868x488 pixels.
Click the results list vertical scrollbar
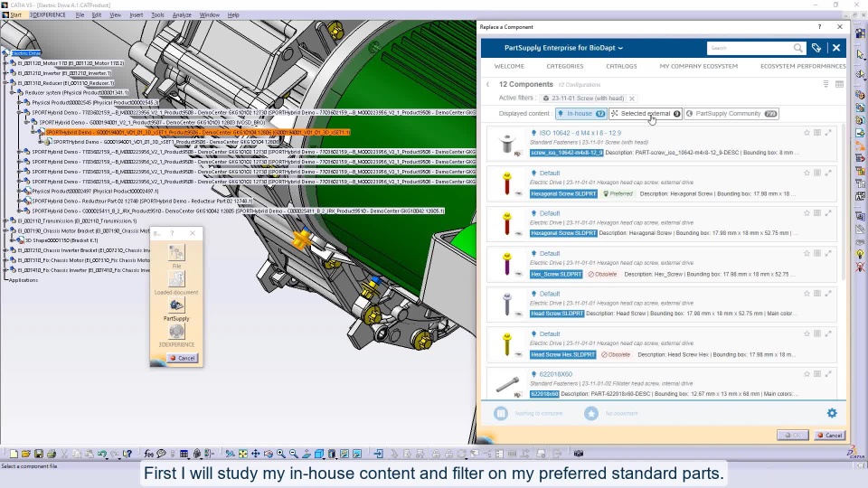coord(843,202)
